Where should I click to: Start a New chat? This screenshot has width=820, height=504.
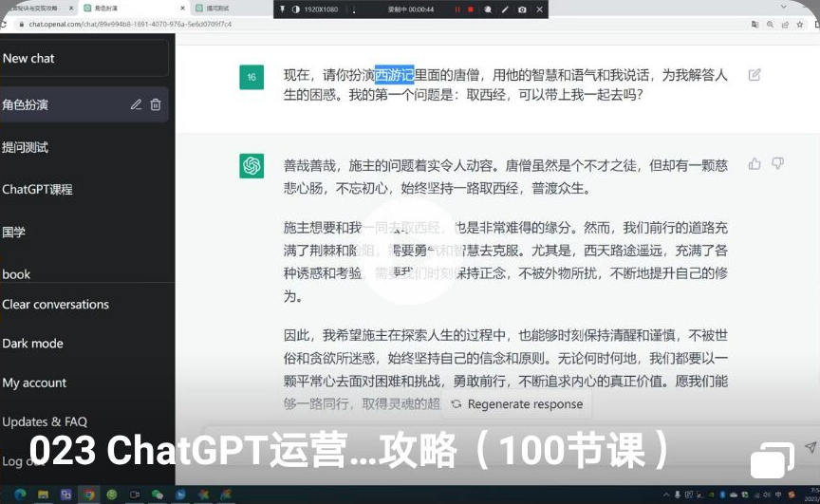[x=28, y=58]
